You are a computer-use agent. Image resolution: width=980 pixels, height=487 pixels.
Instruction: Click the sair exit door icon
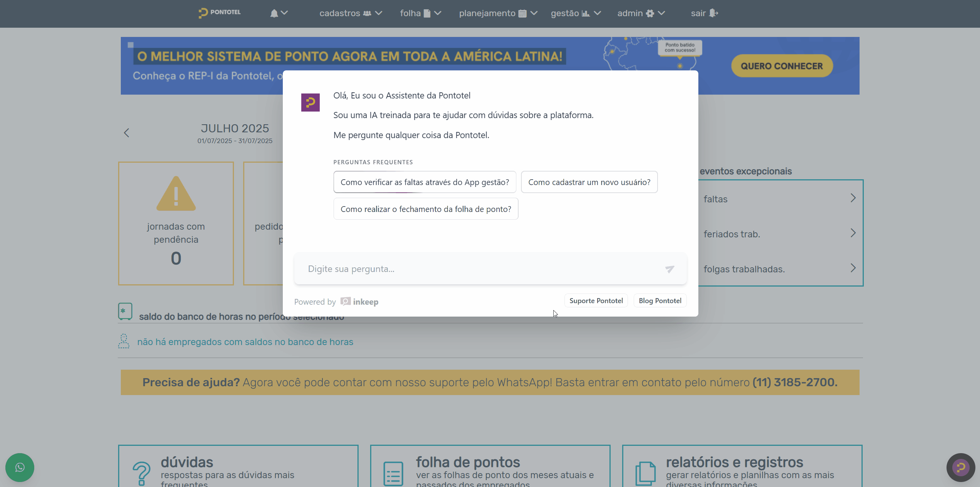[x=713, y=13]
